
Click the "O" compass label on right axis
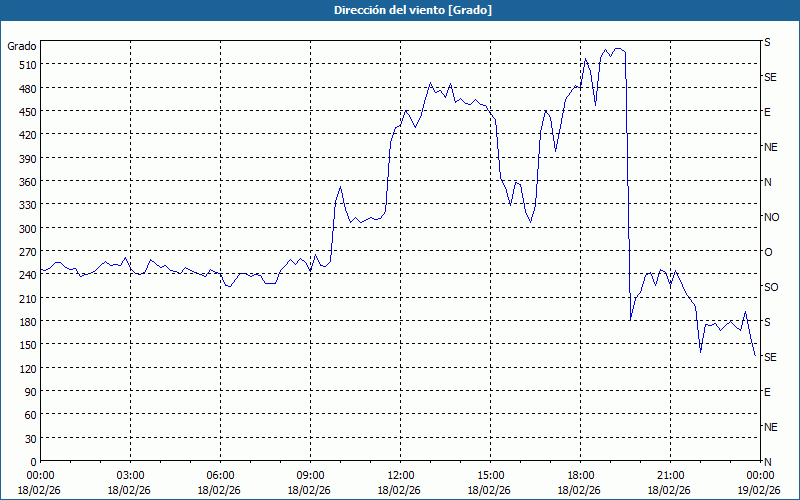[768, 252]
